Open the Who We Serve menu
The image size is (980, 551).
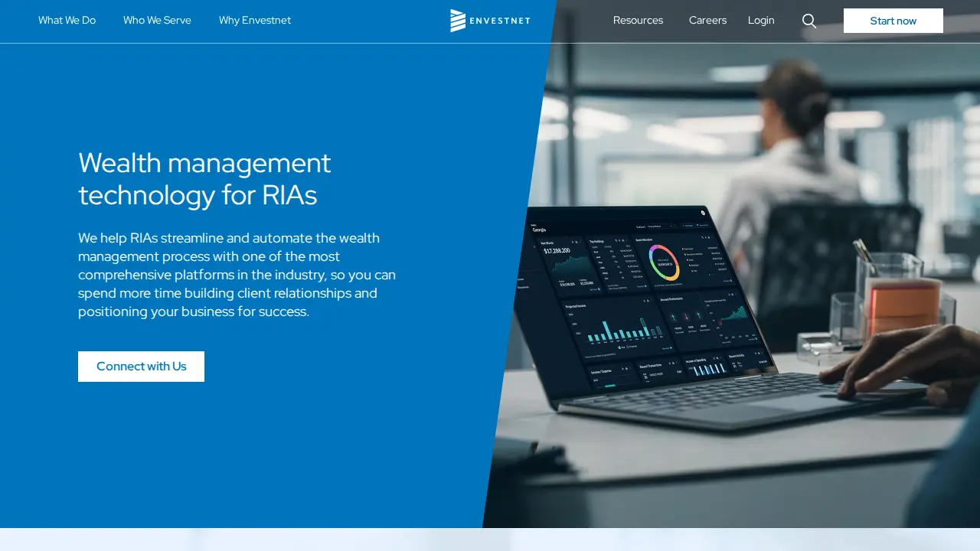pos(157,21)
